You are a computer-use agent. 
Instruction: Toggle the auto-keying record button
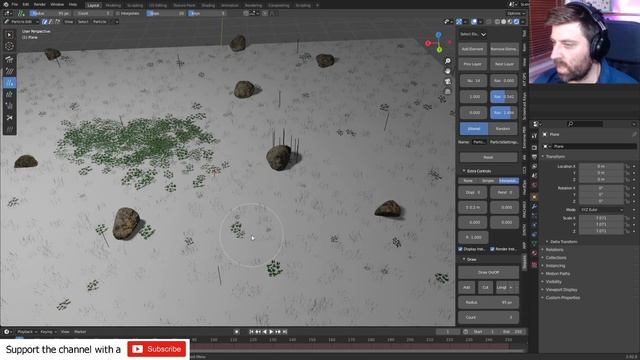tap(236, 332)
